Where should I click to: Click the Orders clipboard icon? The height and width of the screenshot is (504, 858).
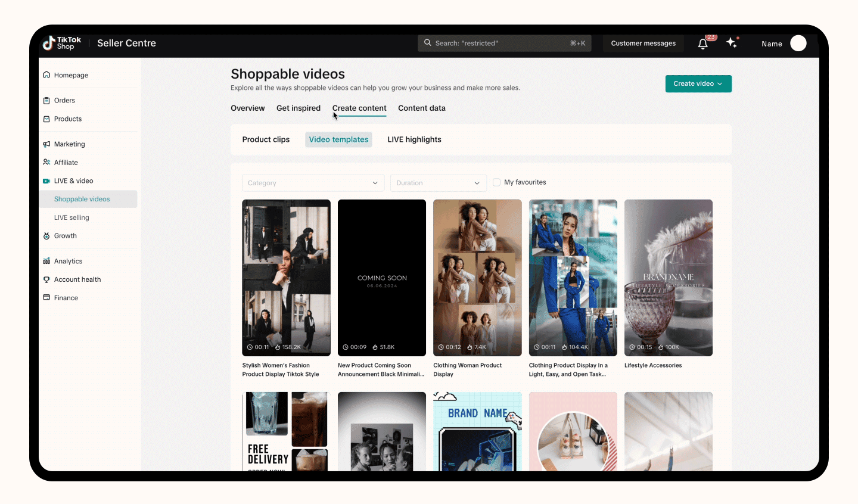pos(46,100)
